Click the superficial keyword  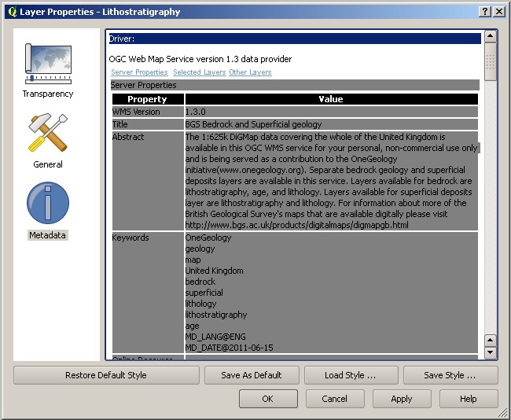point(204,293)
